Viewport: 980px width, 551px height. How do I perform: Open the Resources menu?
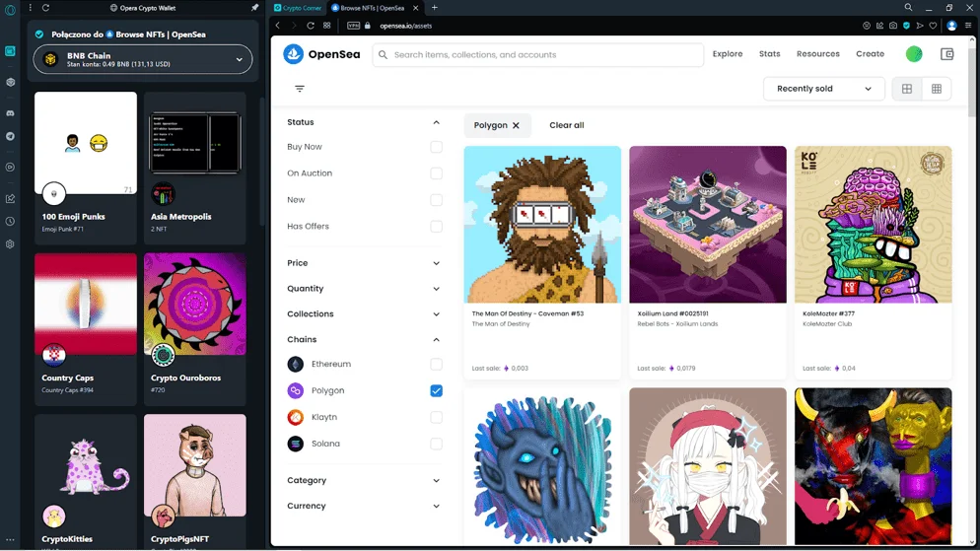(817, 54)
